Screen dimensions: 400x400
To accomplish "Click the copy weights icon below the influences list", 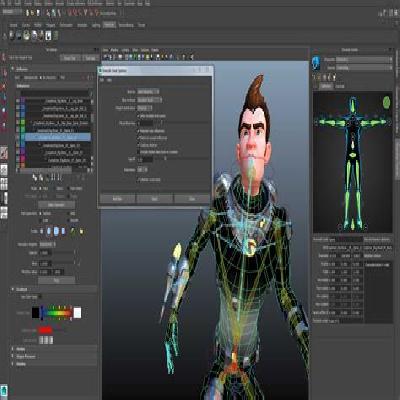I will (35, 177).
